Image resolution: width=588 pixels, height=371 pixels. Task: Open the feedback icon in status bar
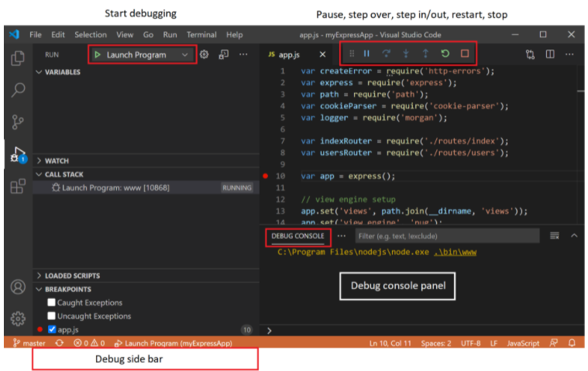pos(553,343)
